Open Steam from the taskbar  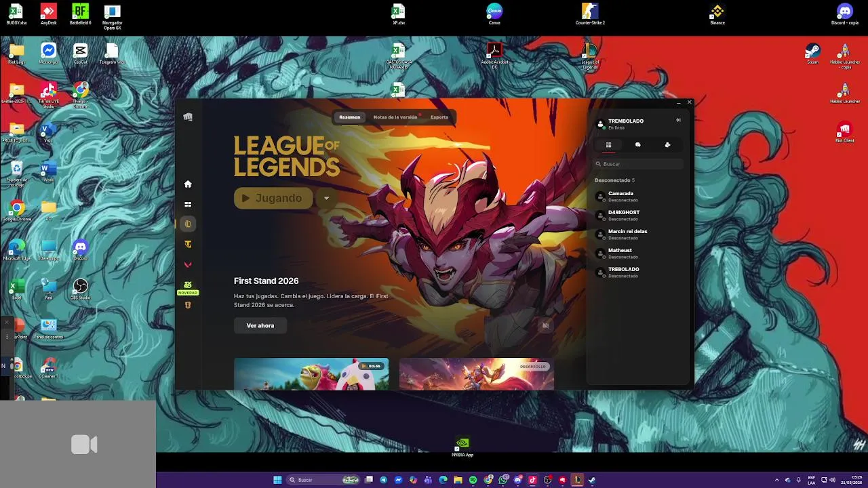point(592,480)
